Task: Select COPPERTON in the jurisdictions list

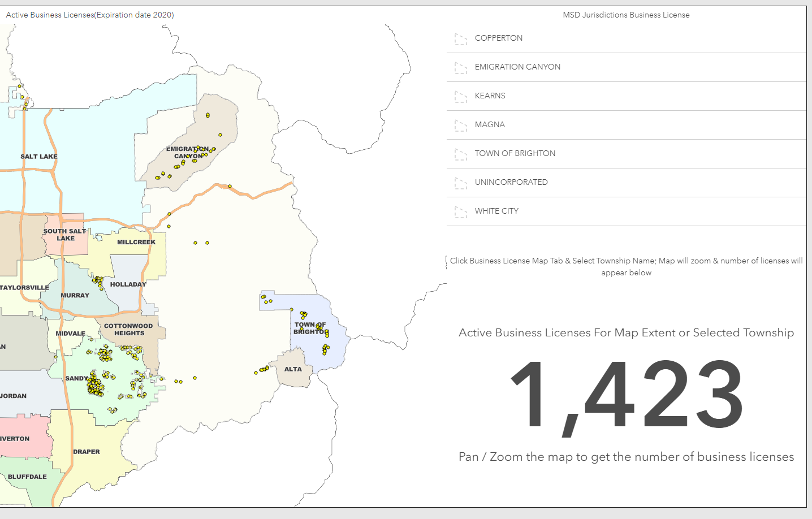Action: point(627,38)
